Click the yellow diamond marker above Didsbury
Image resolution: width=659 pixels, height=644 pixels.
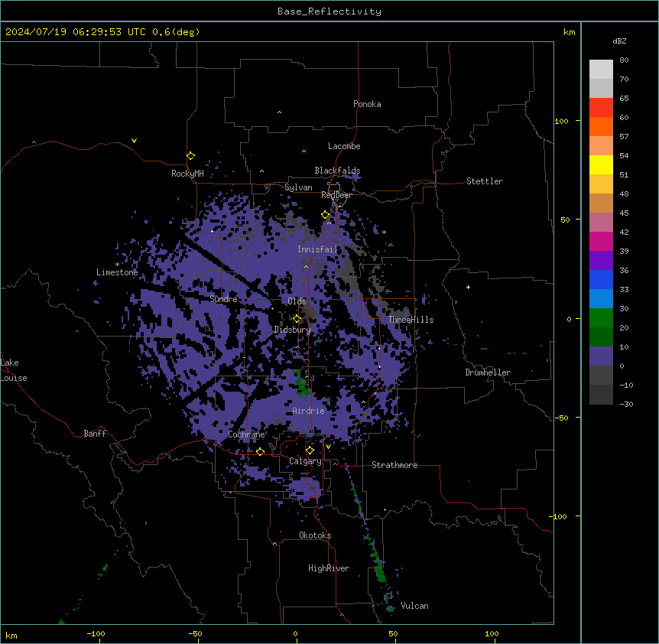coord(297,318)
